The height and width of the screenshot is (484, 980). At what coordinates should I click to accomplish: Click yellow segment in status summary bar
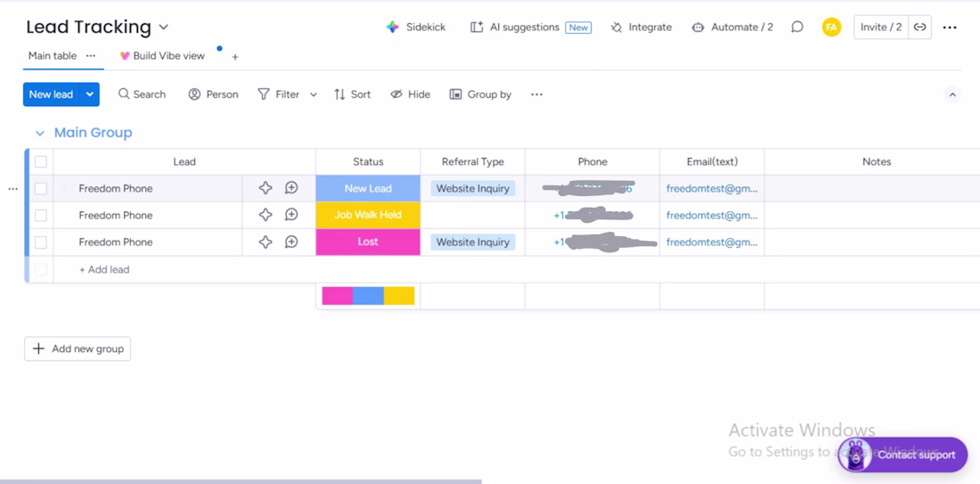coord(399,296)
